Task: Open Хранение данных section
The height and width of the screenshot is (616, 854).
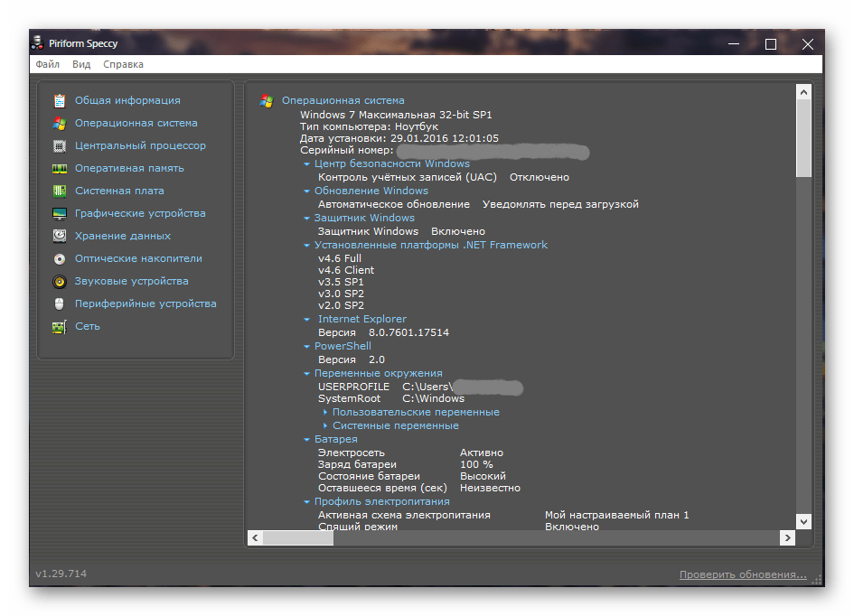Action: point(123,236)
